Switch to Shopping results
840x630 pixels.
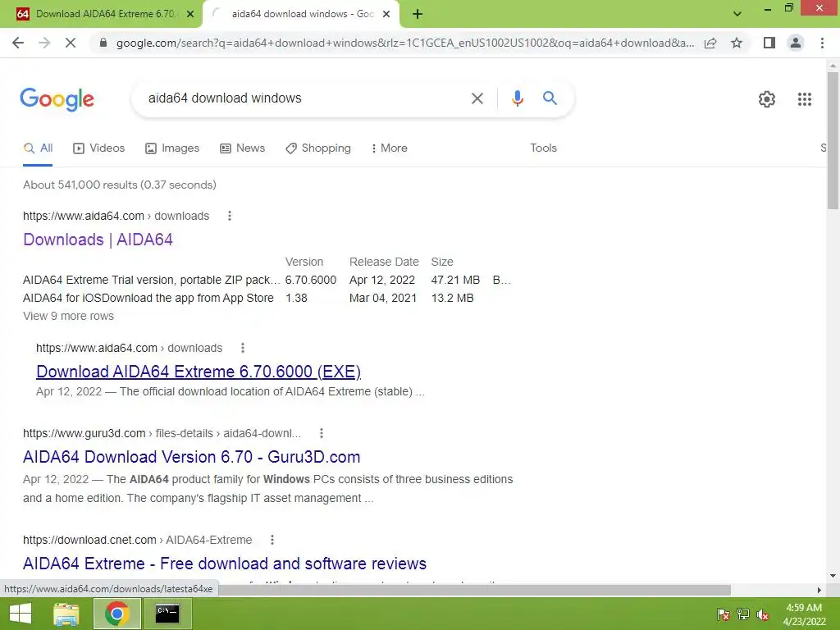coord(318,148)
